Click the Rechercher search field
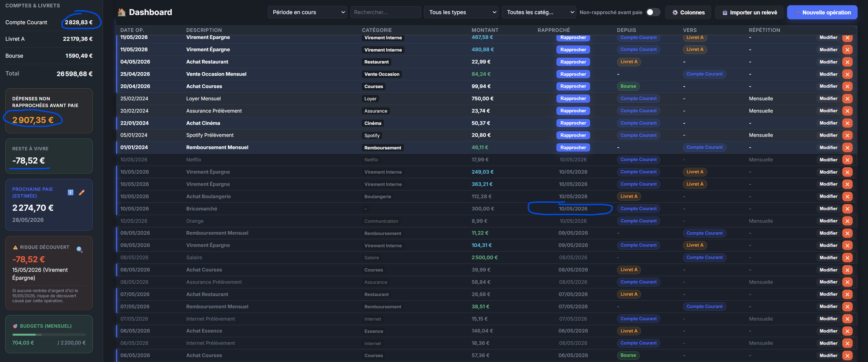The height and width of the screenshot is (362, 868). 385,12
